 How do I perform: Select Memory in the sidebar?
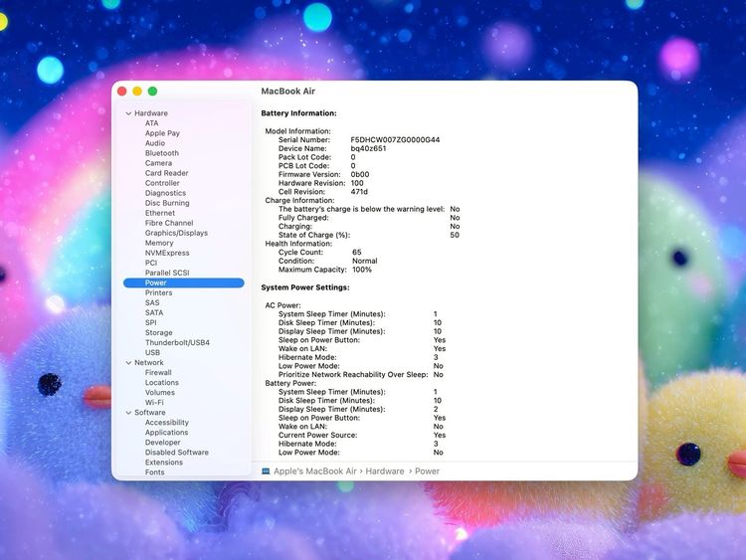coord(159,243)
